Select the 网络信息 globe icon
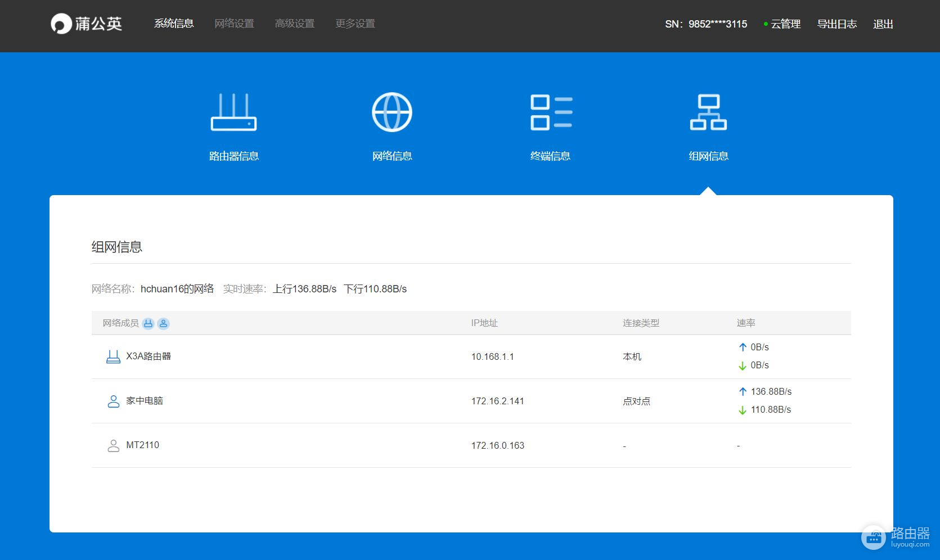The image size is (940, 560). pyautogui.click(x=392, y=112)
